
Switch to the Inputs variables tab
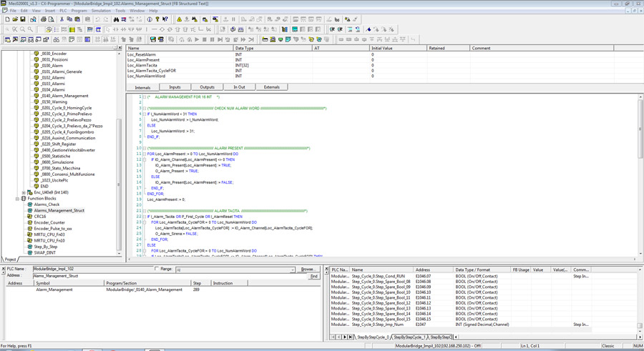175,87
